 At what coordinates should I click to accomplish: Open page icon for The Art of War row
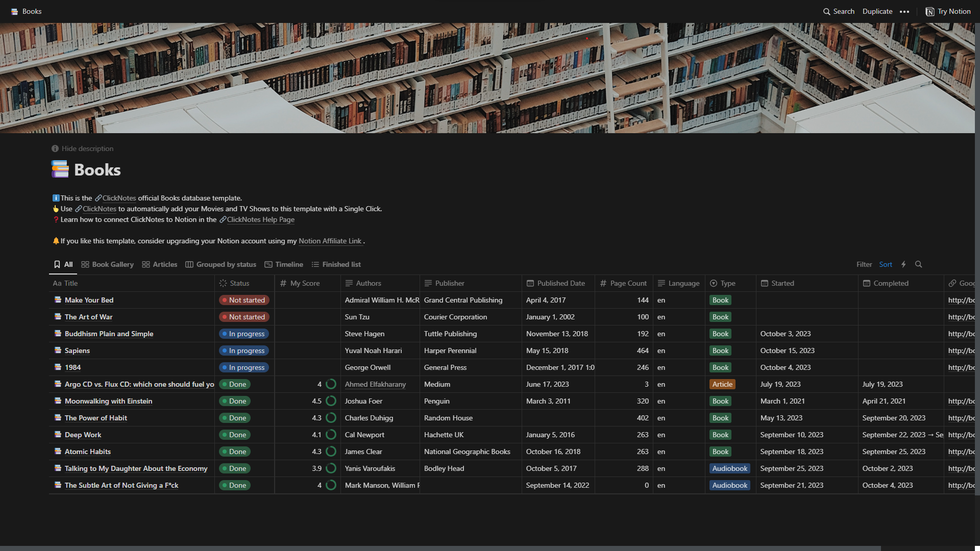tap(58, 317)
